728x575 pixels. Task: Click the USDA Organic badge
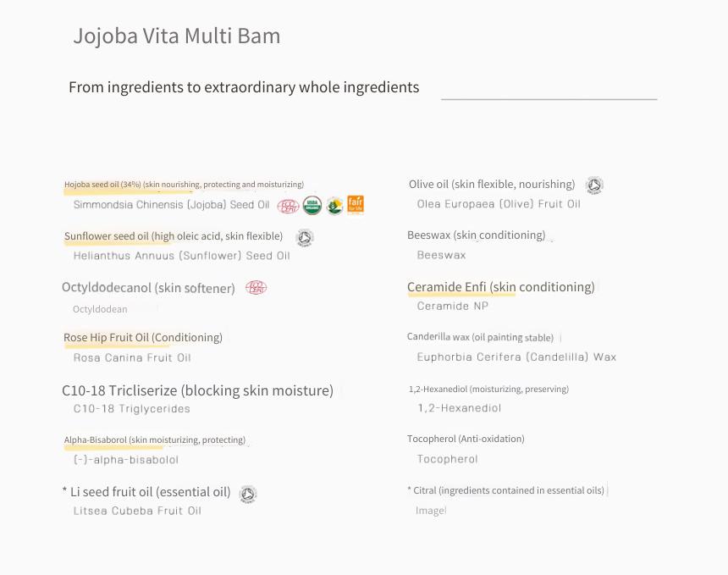click(312, 205)
